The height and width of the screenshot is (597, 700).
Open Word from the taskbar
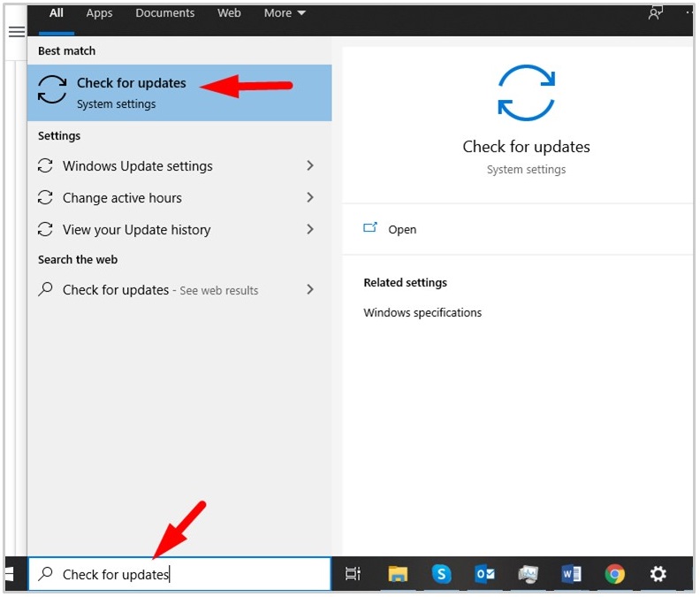tap(571, 574)
